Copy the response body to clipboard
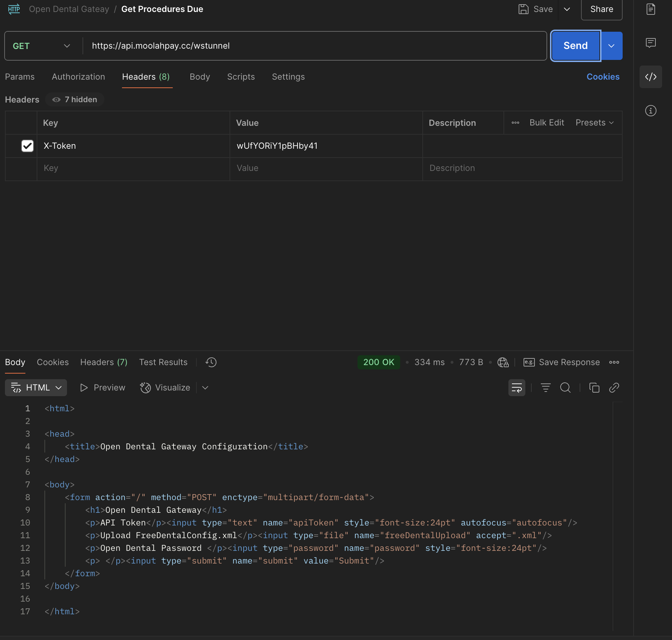This screenshot has width=672, height=640. pyautogui.click(x=594, y=388)
